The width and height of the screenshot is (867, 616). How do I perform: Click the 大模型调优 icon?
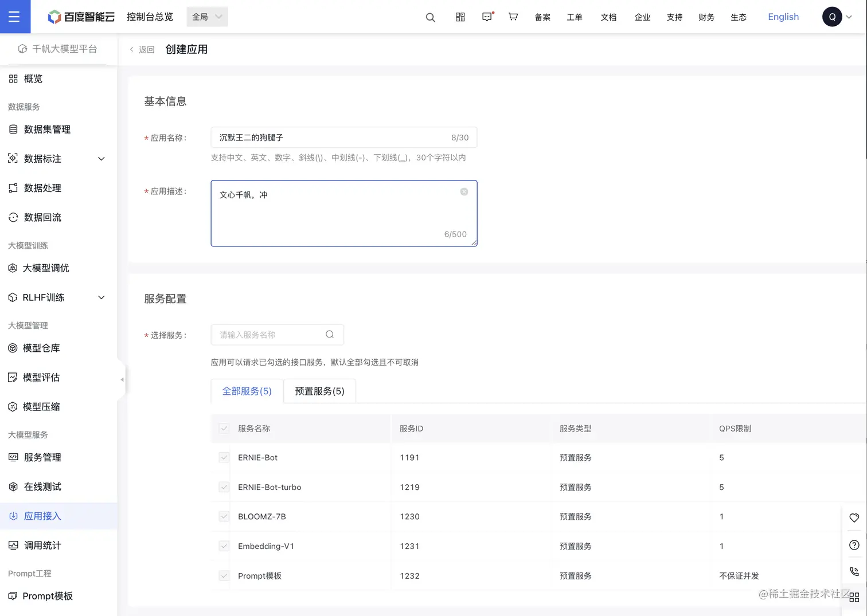(13, 268)
